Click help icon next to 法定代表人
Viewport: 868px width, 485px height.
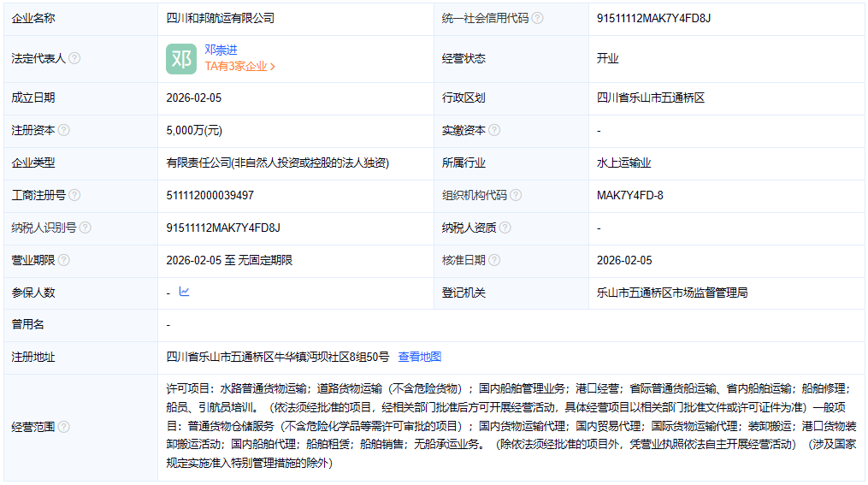(x=74, y=58)
